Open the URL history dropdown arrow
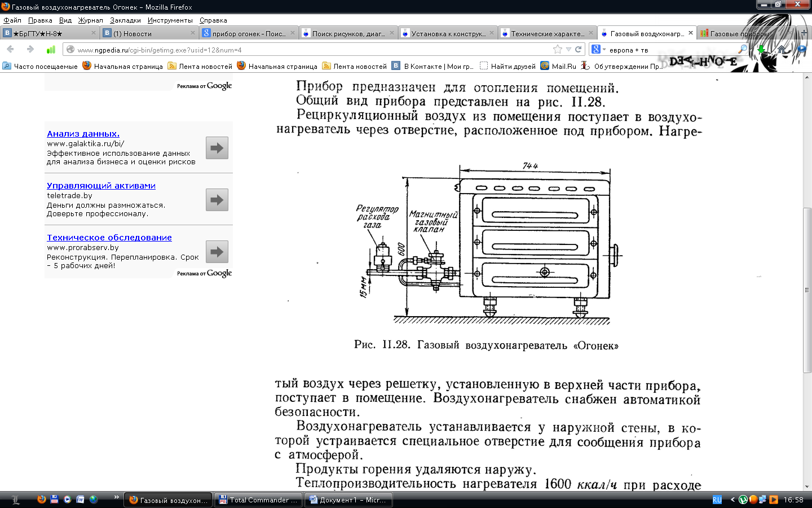Image resolution: width=812 pixels, height=508 pixels. tap(568, 50)
